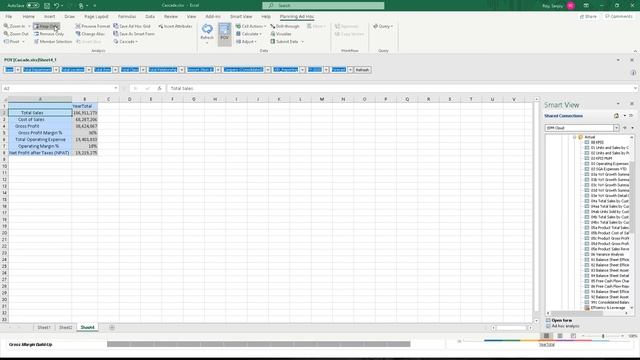Click Change Alias
Screen dimensions: 640x360
90,34
